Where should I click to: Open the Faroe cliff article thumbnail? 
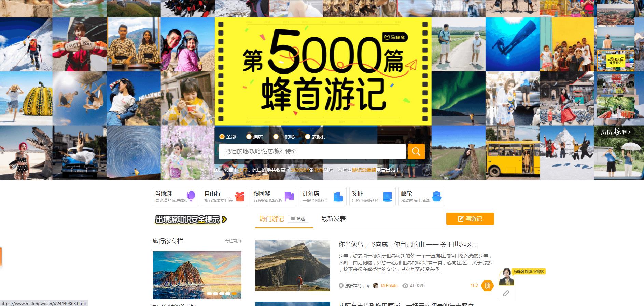(x=293, y=266)
